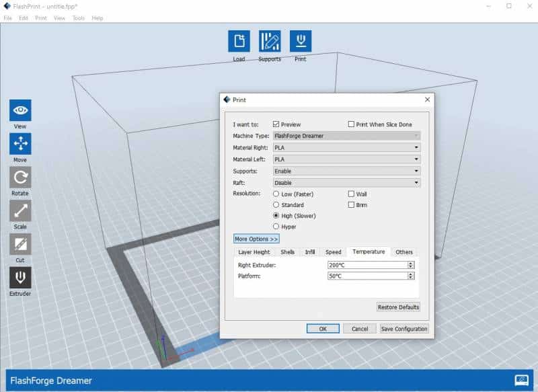Select Hyper resolution
This screenshot has width=538, height=392.
pos(276,227)
